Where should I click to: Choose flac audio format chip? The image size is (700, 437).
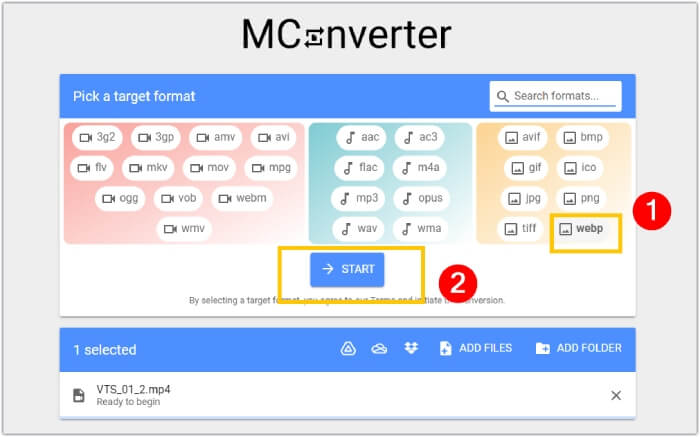click(x=359, y=168)
